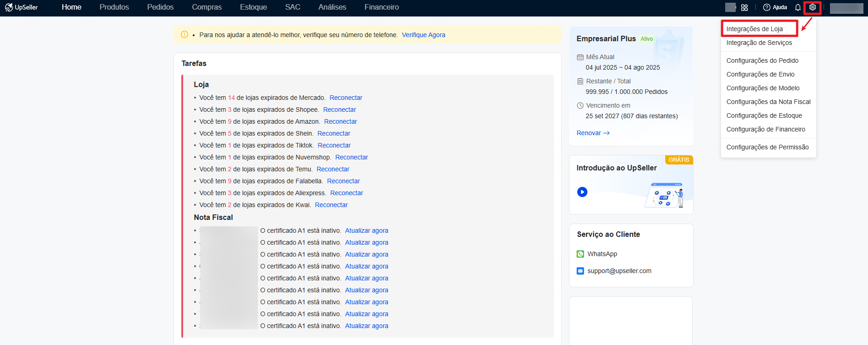868x345 pixels.
Task: Click the calendar icon next to Mês Atual
Action: [x=580, y=57]
